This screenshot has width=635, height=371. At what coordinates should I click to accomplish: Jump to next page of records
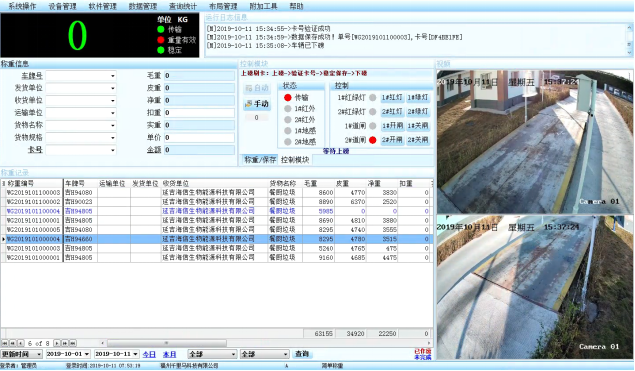[x=65, y=343]
